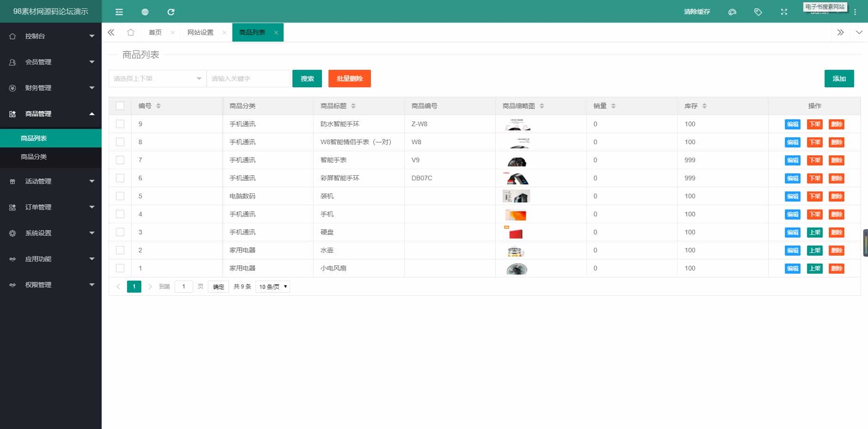Click the 会员管理 user icon
This screenshot has height=429, width=868.
click(x=12, y=62)
